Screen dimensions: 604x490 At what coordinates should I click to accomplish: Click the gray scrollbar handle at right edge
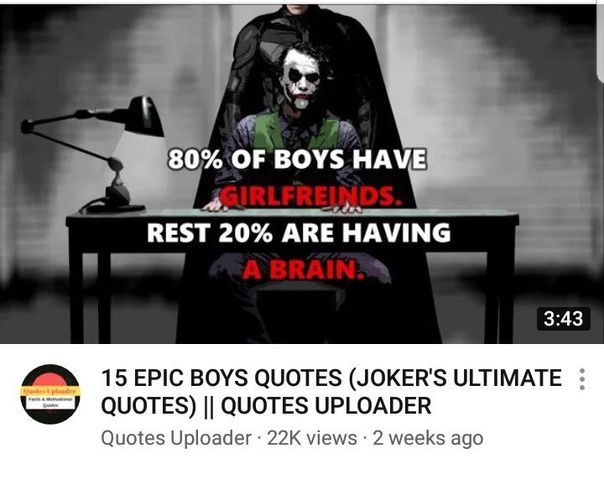[x=602, y=42]
